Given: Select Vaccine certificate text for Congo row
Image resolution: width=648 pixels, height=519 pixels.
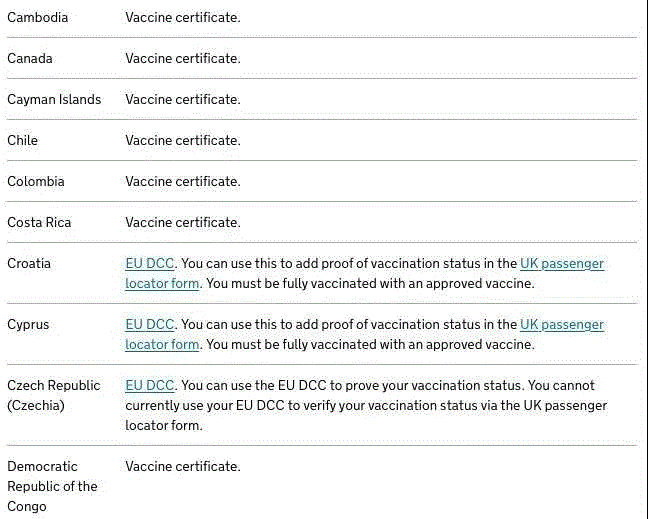Looking at the screenshot, I should coord(183,467).
